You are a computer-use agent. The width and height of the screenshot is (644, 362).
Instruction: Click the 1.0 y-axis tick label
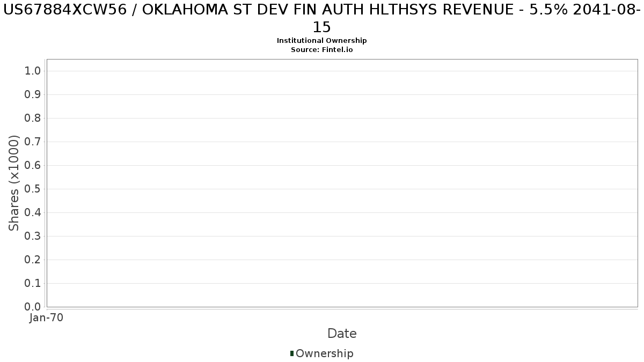(x=33, y=71)
